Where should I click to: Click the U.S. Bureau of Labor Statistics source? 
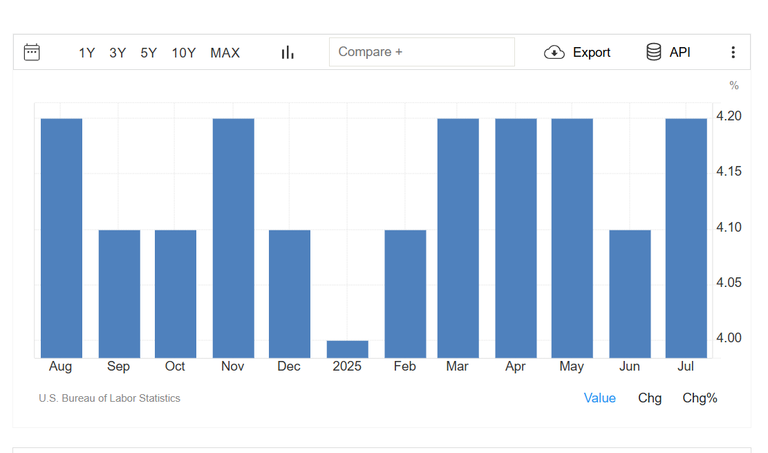click(109, 398)
